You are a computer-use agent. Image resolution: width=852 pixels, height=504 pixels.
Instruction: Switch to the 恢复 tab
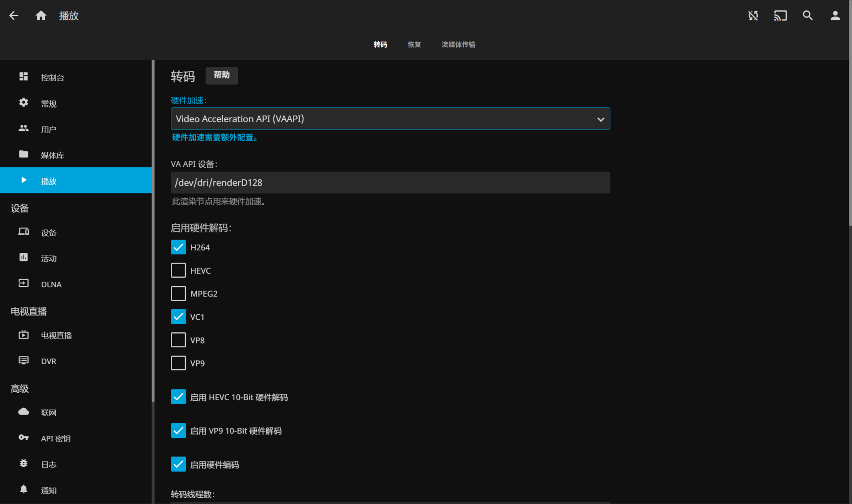414,44
